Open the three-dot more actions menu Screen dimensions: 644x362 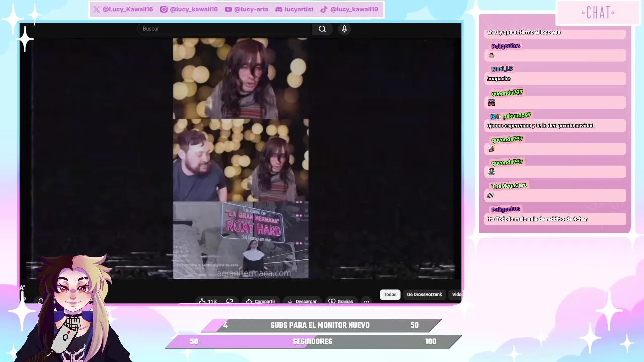(366, 301)
